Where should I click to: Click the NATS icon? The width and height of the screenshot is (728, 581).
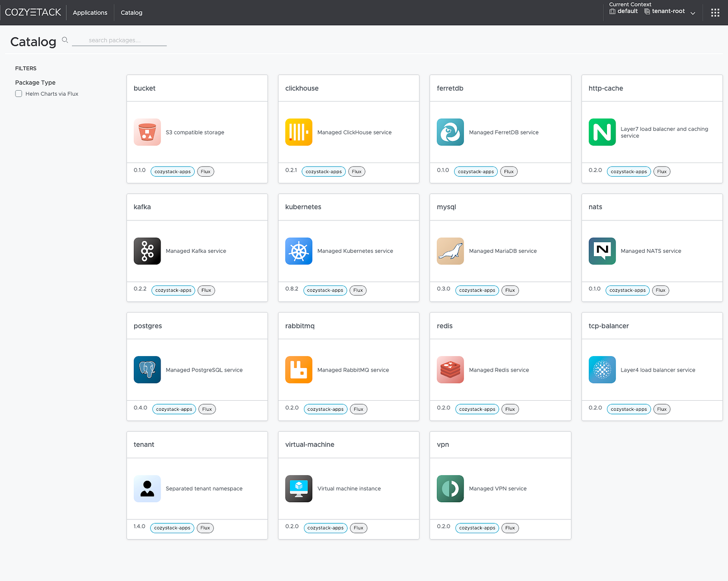pyautogui.click(x=602, y=251)
